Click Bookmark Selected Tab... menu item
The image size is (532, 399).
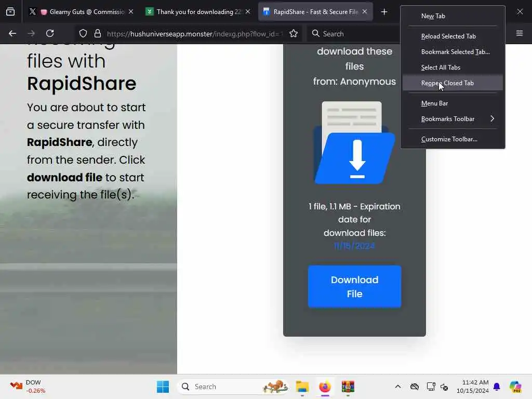453,51
